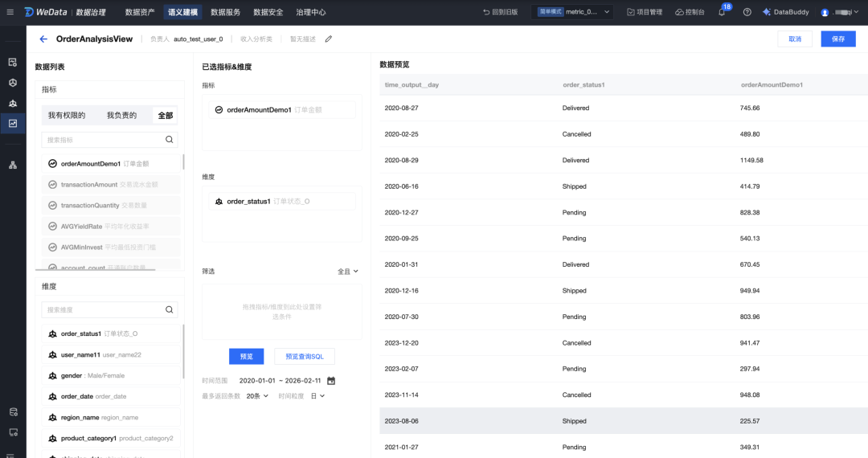
Task: Click the WeData logo
Action: click(x=46, y=11)
